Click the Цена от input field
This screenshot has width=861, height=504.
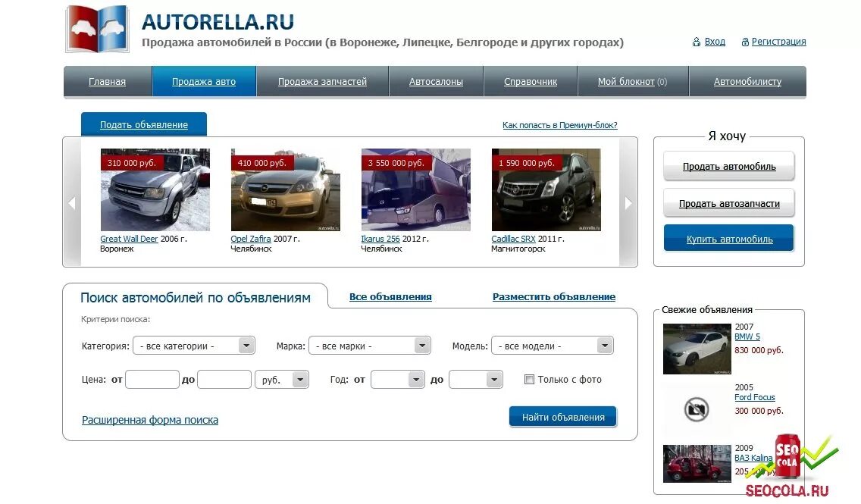tap(152, 380)
